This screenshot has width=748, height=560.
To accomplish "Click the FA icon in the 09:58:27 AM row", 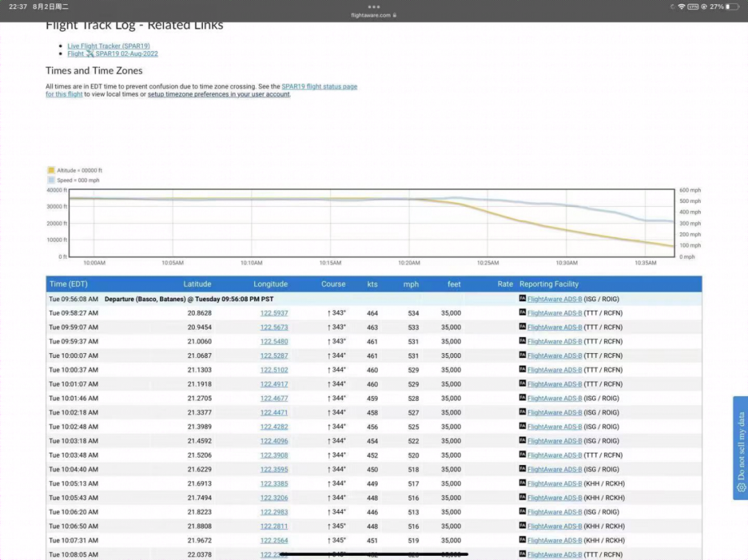I will 522,313.
